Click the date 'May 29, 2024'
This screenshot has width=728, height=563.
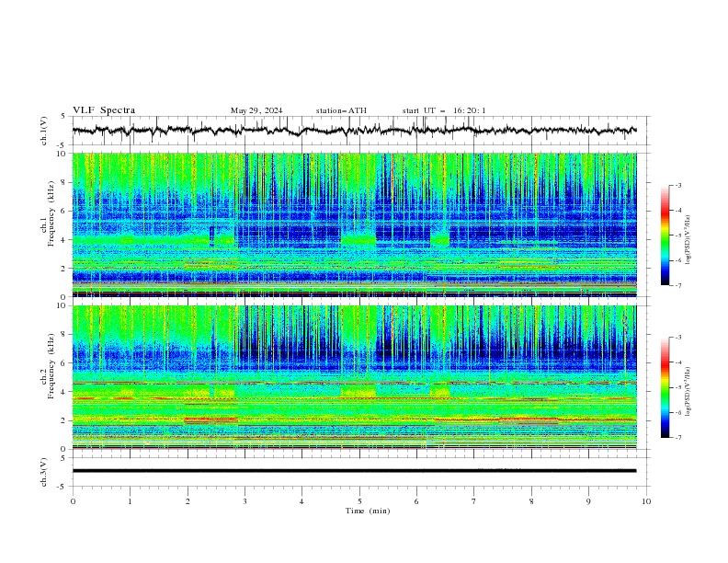tap(256, 110)
